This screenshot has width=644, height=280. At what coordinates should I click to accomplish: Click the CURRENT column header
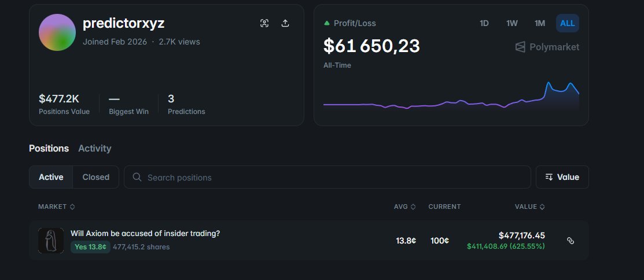(444, 207)
